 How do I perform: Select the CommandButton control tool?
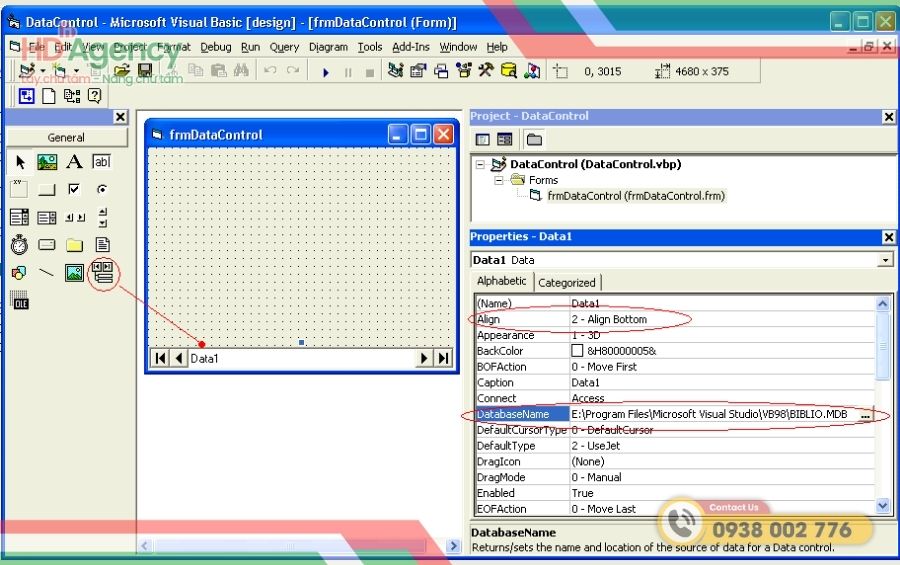coord(47,189)
